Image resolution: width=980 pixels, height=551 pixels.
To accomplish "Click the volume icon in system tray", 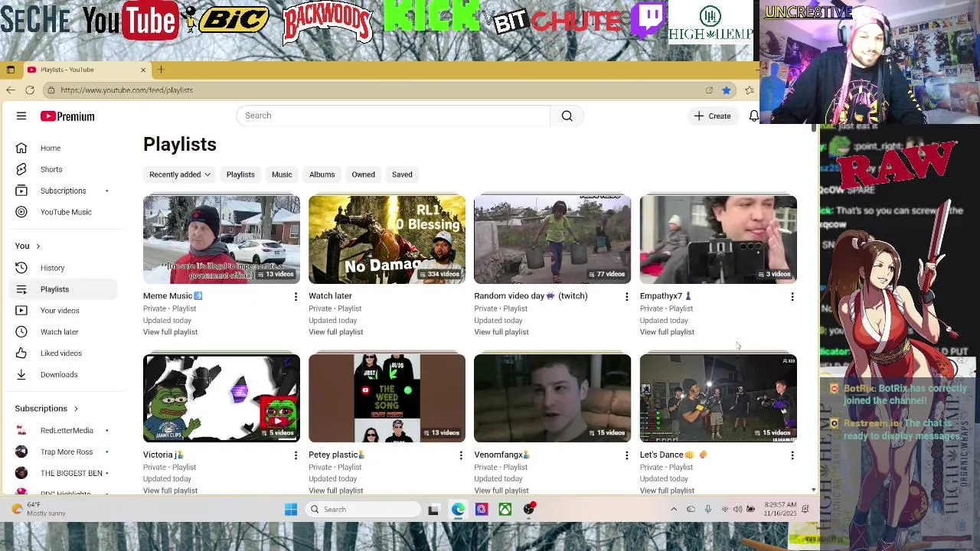I will pos(737,510).
